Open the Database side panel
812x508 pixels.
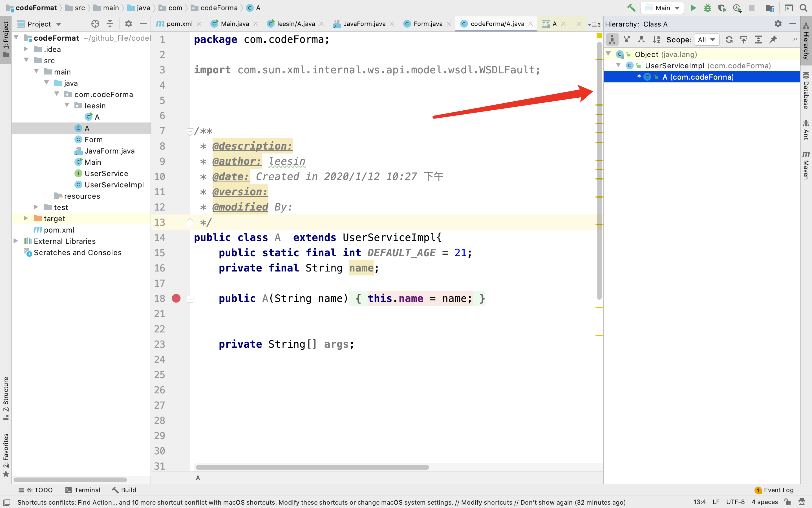[806, 90]
